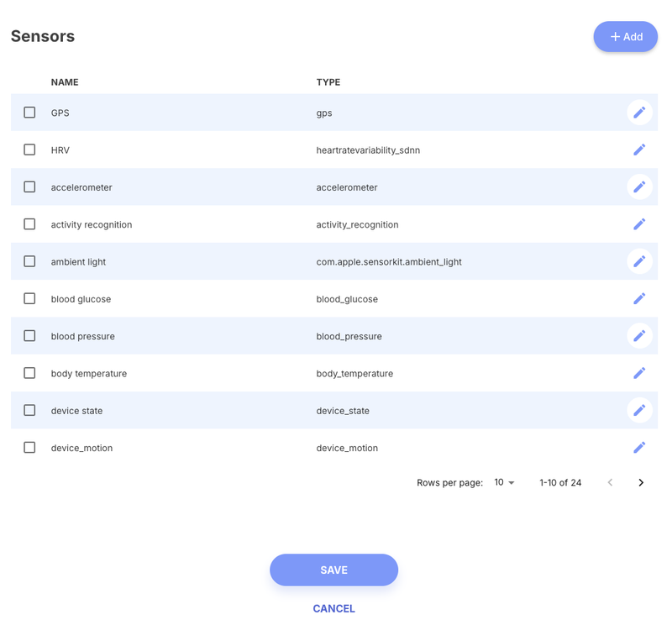
Task: Click the CANCEL link
Action: (x=333, y=608)
